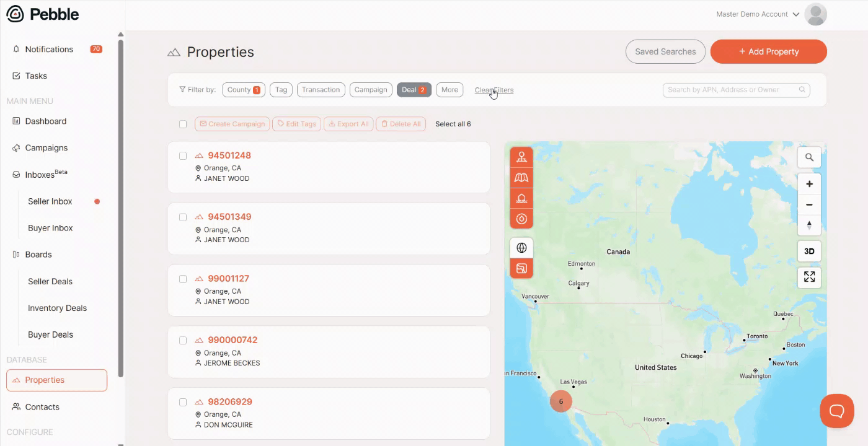868x446 pixels.
Task: Go to the Dashboard page
Action: pos(46,121)
